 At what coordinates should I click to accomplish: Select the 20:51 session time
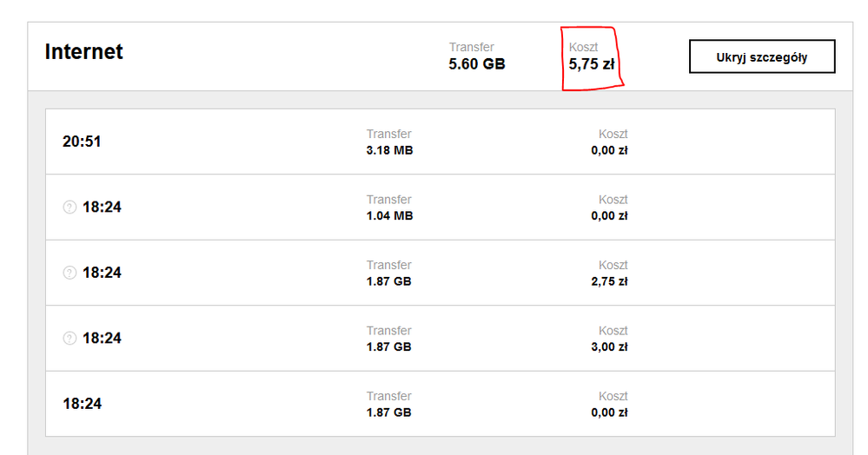pyautogui.click(x=82, y=141)
